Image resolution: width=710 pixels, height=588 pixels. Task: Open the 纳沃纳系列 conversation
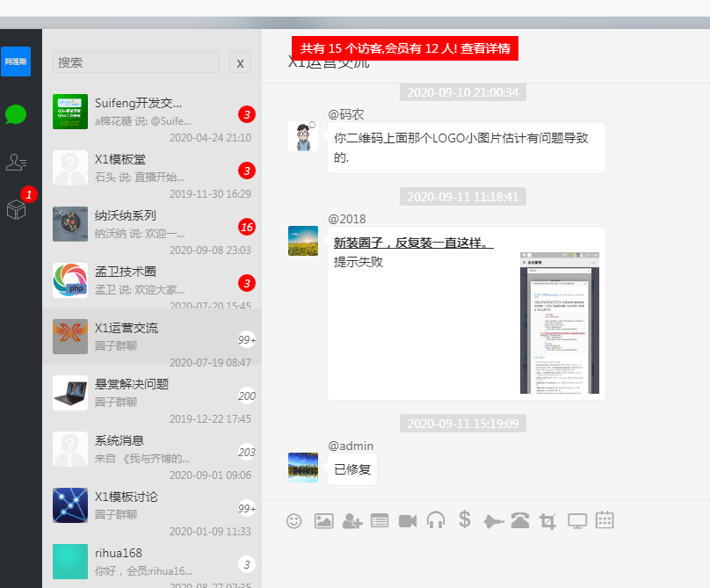(151, 223)
